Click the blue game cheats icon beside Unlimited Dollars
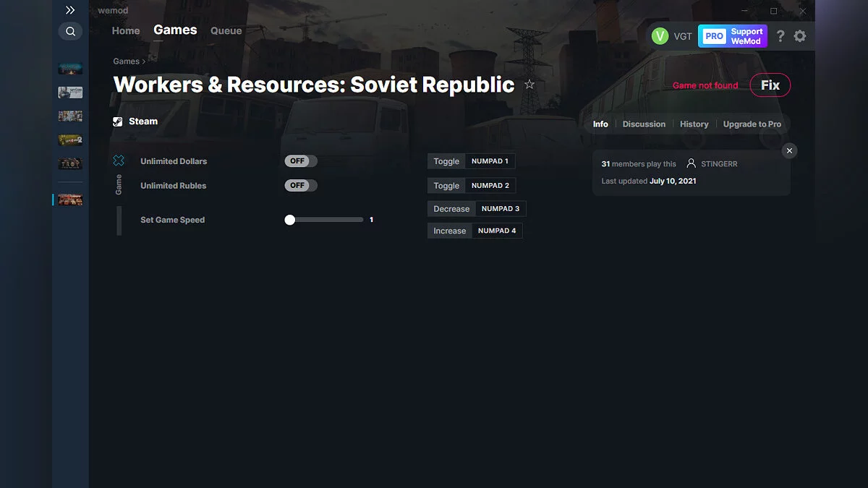Screen dimensions: 868x488 [120, 160]
